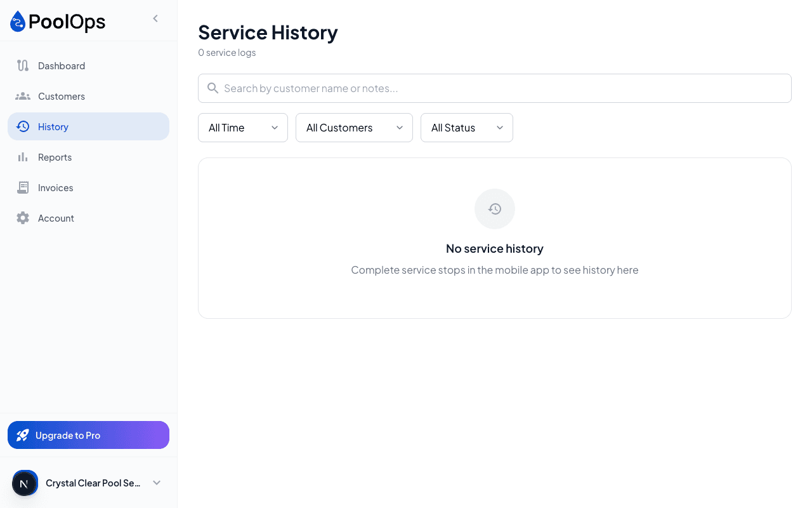The image size is (812, 508).
Task: Click the PoolOps water drop logo
Action: pyautogui.click(x=16, y=21)
